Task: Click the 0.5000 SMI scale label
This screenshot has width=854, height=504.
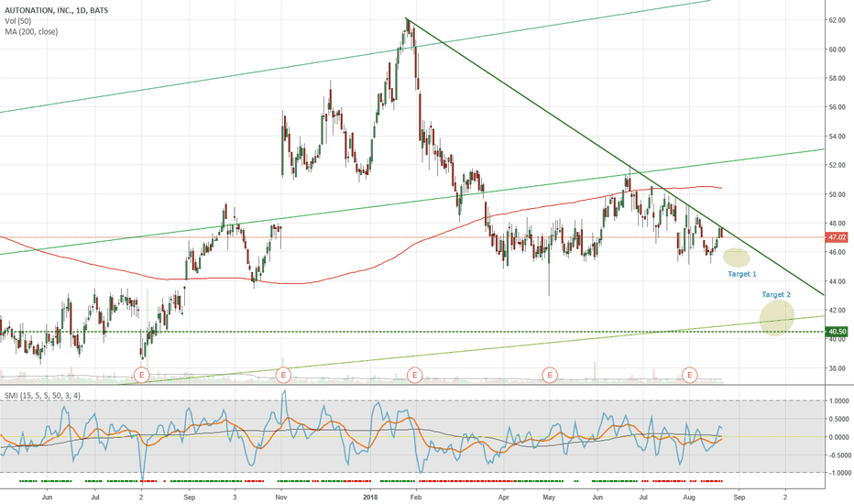Action: 838,419
